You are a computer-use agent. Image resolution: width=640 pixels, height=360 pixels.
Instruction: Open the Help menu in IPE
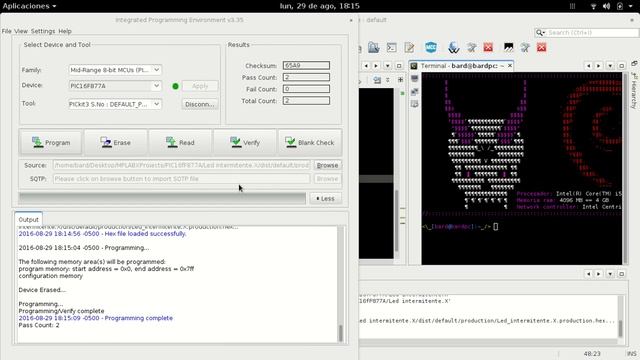65,31
